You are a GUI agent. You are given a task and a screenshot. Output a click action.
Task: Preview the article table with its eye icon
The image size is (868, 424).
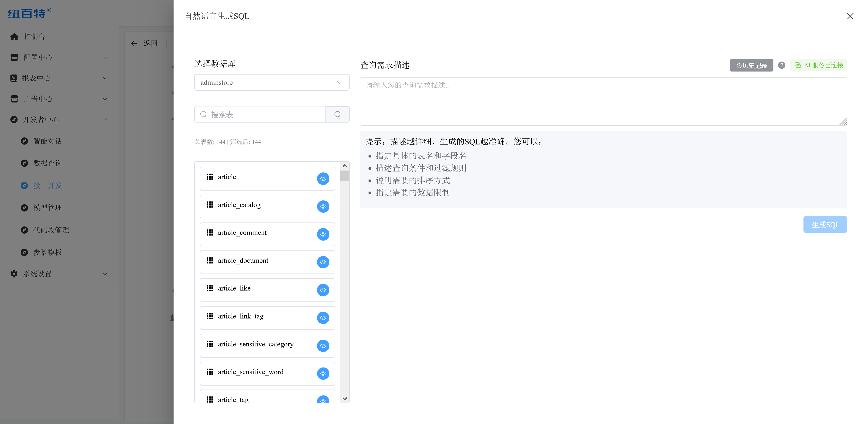pos(323,179)
